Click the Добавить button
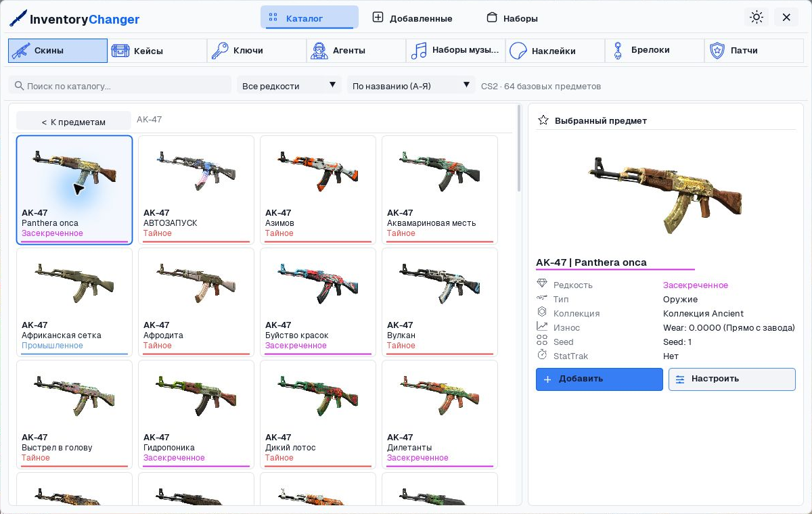 [x=600, y=379]
